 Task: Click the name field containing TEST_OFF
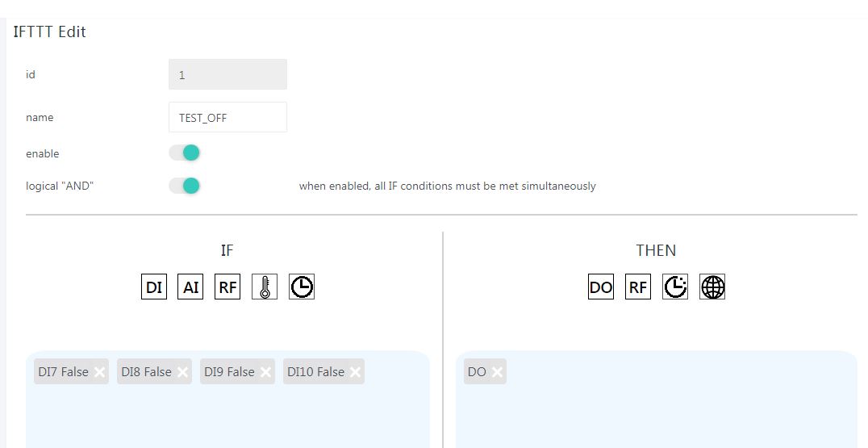coord(227,117)
